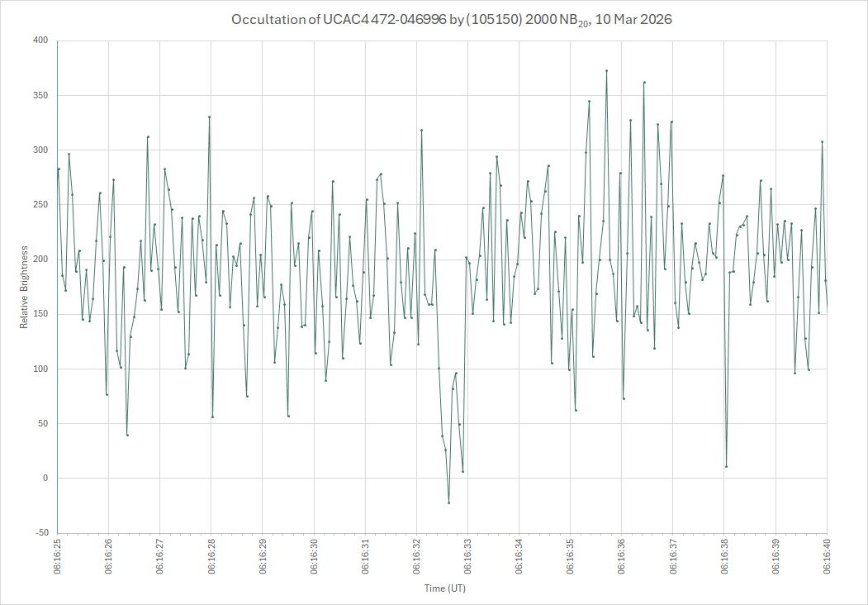This screenshot has width=868, height=605.
Task: Select the 200 value axis label
Action: tap(40, 260)
